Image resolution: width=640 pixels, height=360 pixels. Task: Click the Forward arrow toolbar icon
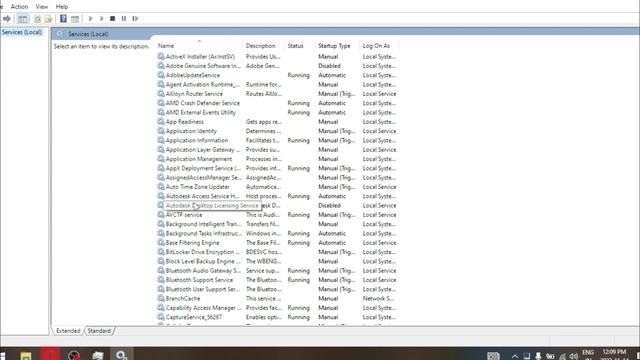click(7, 19)
